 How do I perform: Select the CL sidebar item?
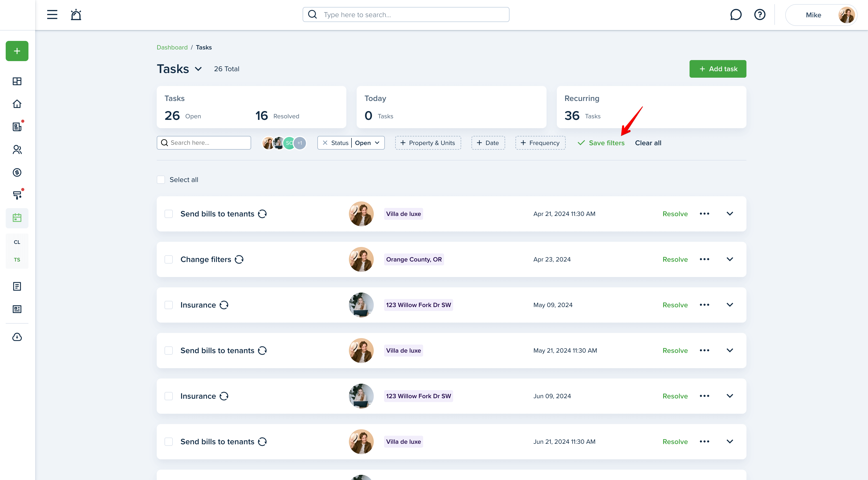click(x=17, y=242)
